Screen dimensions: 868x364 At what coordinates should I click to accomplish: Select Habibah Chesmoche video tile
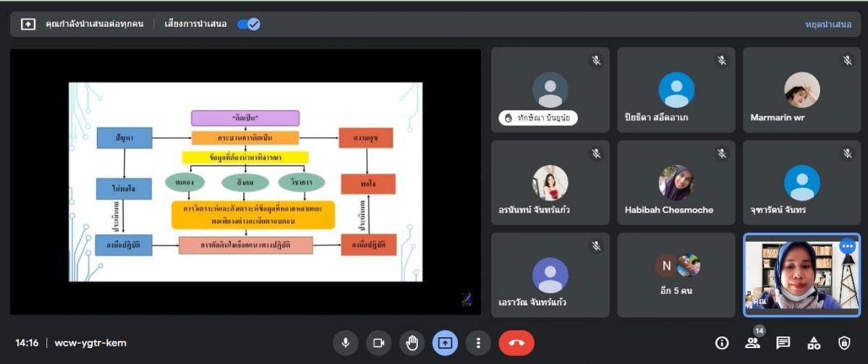click(x=676, y=182)
